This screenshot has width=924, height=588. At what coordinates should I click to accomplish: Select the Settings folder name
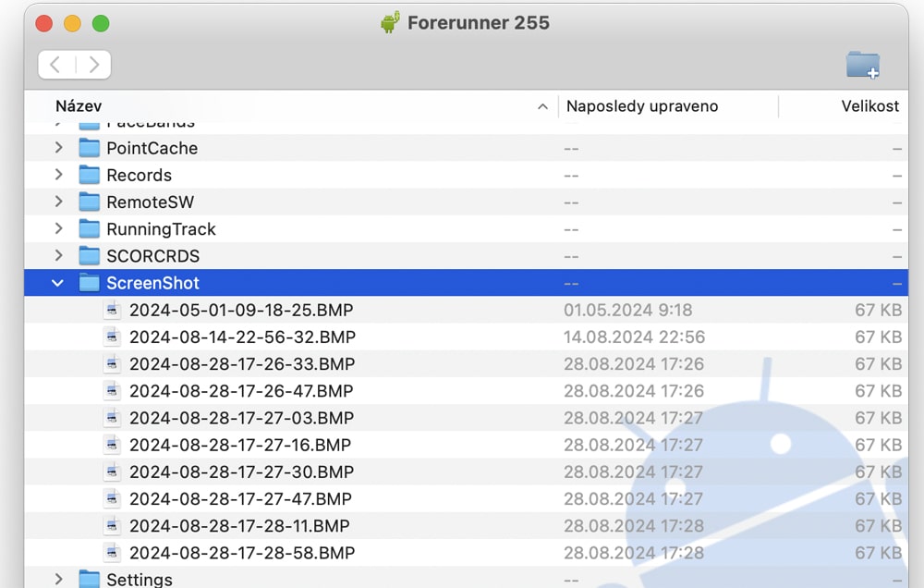(x=140, y=579)
